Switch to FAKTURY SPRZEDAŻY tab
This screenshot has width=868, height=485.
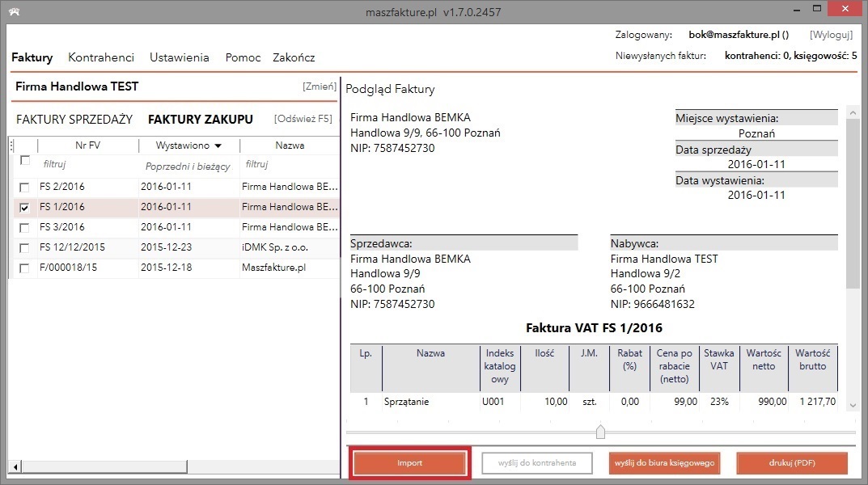74,120
